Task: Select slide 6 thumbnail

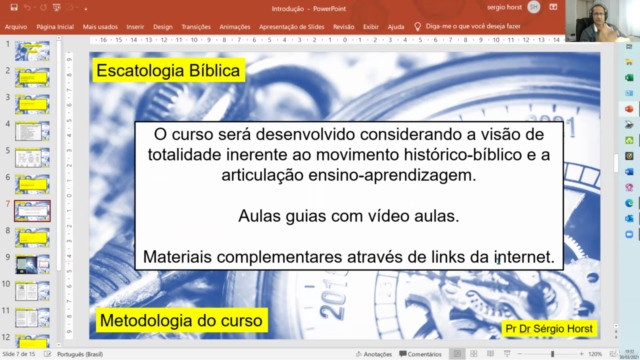Action: tap(32, 184)
